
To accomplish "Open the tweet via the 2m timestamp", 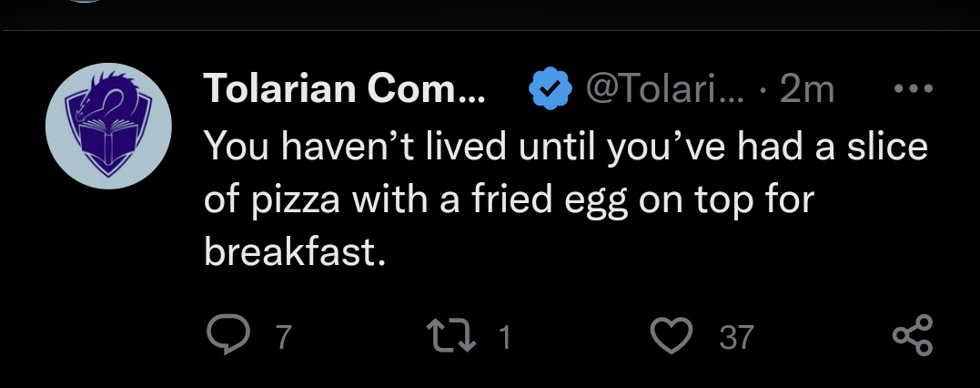I will point(807,89).
